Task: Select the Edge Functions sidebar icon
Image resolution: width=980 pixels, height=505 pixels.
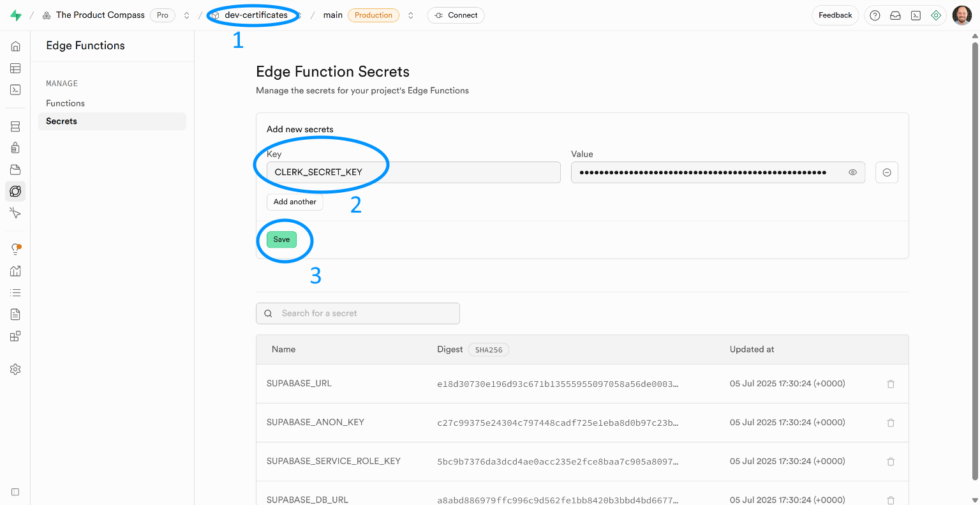Action: click(15, 191)
